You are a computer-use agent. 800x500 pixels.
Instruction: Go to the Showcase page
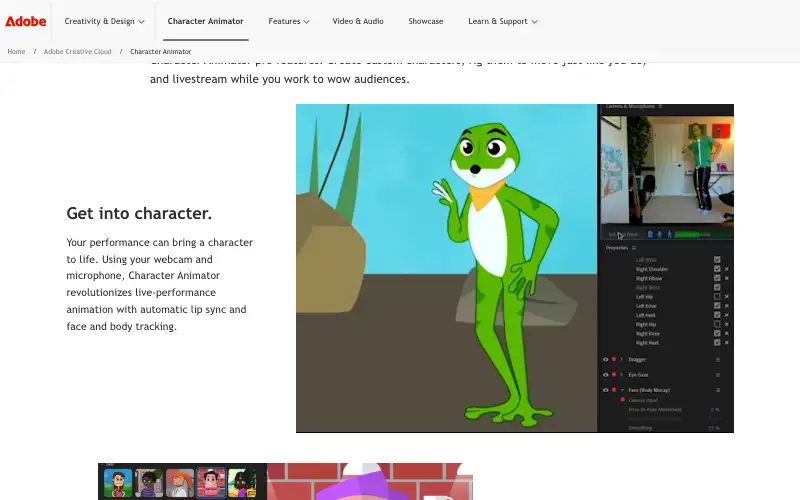pos(426,21)
